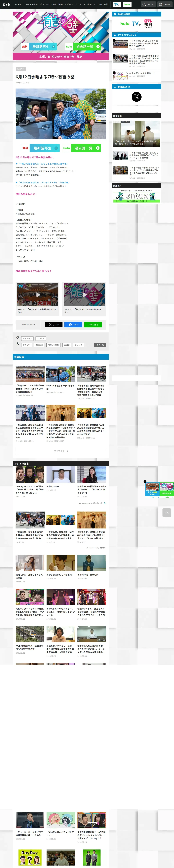This screenshot has height=868, width=174.
Task: Click the 検索 search button in header
Action: tap(148, 4)
